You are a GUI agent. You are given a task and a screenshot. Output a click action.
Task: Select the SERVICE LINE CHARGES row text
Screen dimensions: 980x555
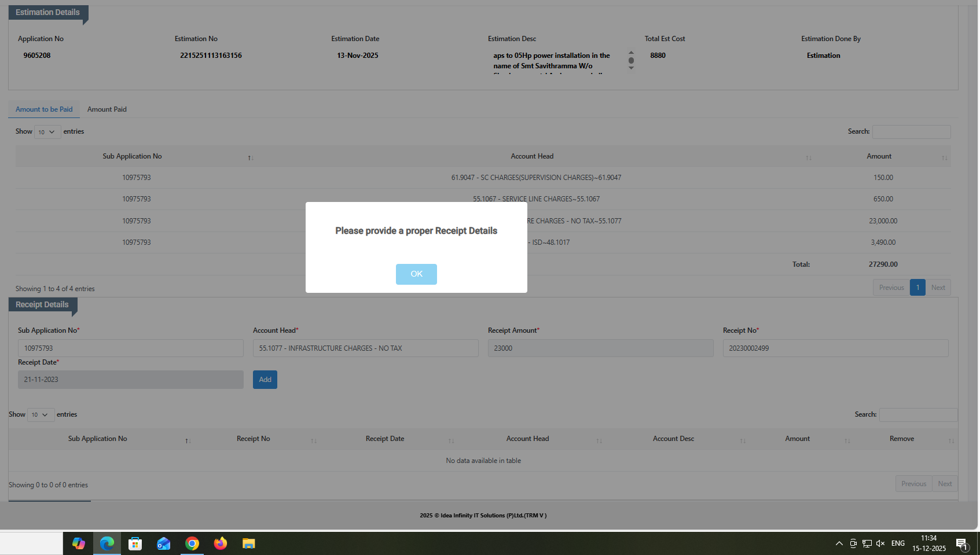coord(536,199)
